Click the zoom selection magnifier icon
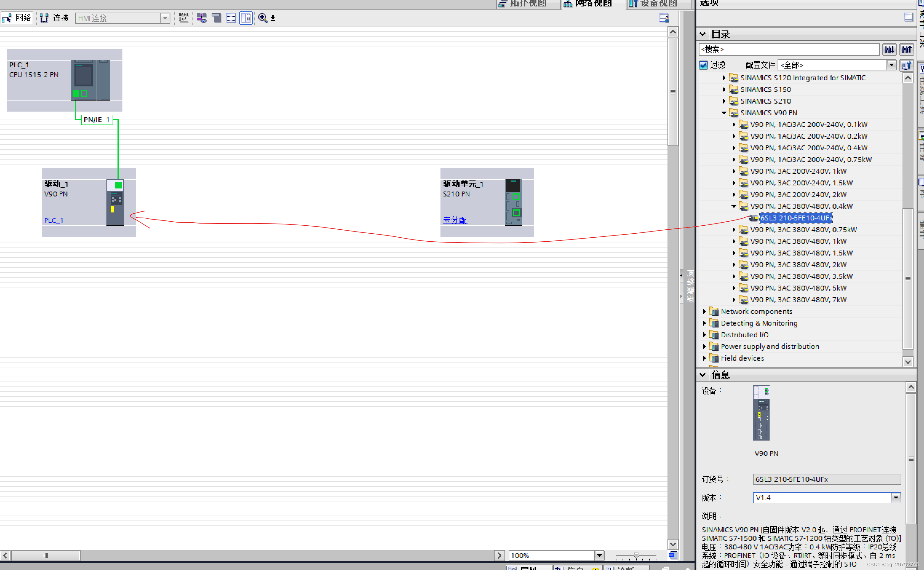 pos(263,18)
